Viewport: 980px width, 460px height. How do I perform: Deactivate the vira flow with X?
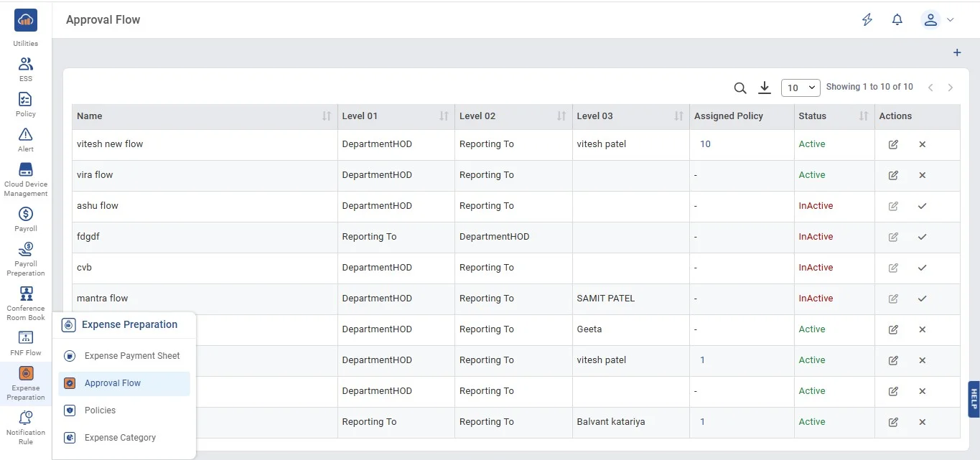(x=922, y=175)
